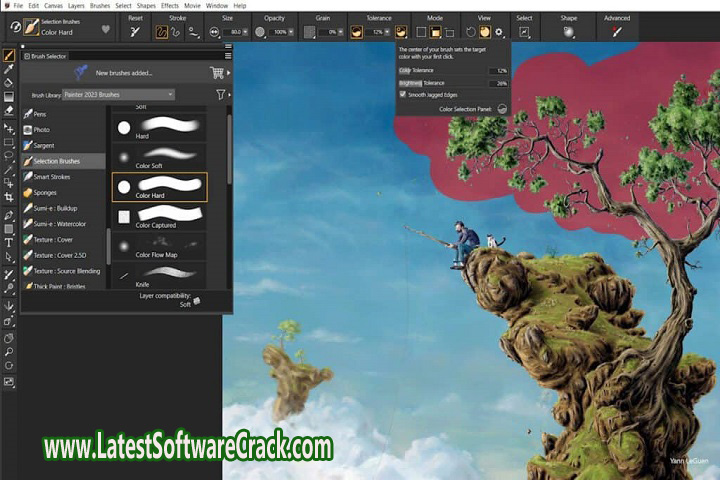720x480 pixels.
Task: Select the Brush tool in the toolbox
Action: 9,56
